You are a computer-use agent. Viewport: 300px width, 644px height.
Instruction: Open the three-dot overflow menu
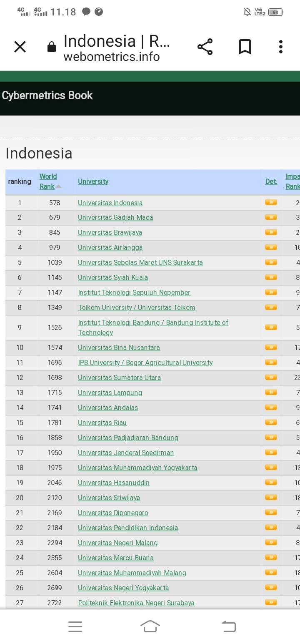click(281, 47)
